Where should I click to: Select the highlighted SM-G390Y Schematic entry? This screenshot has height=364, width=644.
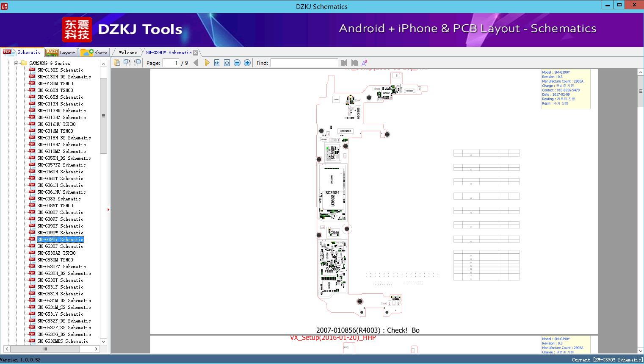pyautogui.click(x=61, y=239)
